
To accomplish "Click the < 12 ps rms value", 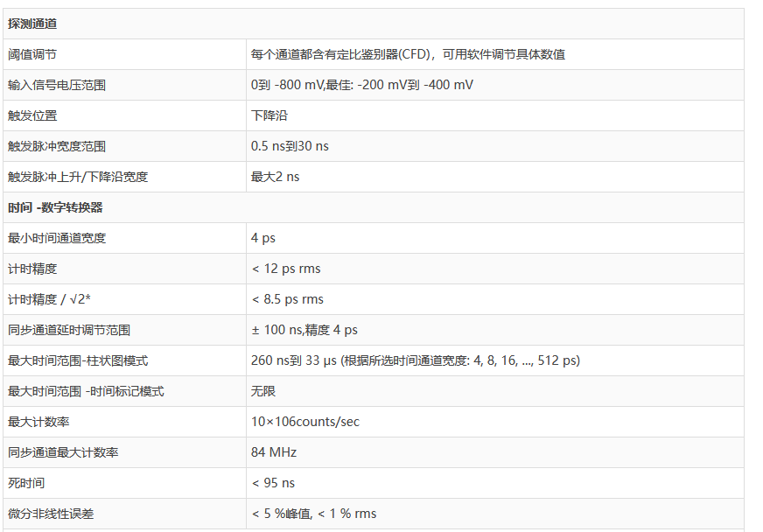I will (286, 269).
